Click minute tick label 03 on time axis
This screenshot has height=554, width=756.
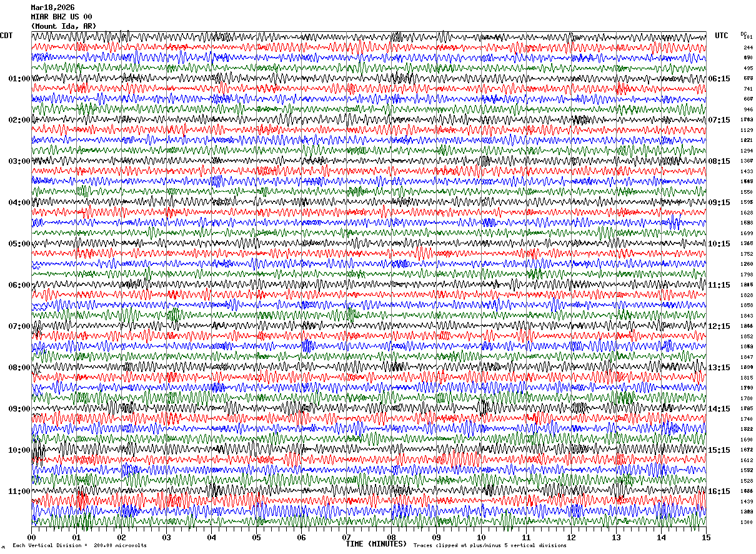(166, 538)
